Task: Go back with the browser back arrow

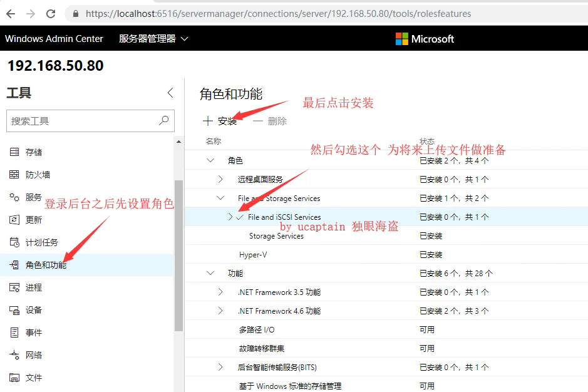Action: click(11, 14)
